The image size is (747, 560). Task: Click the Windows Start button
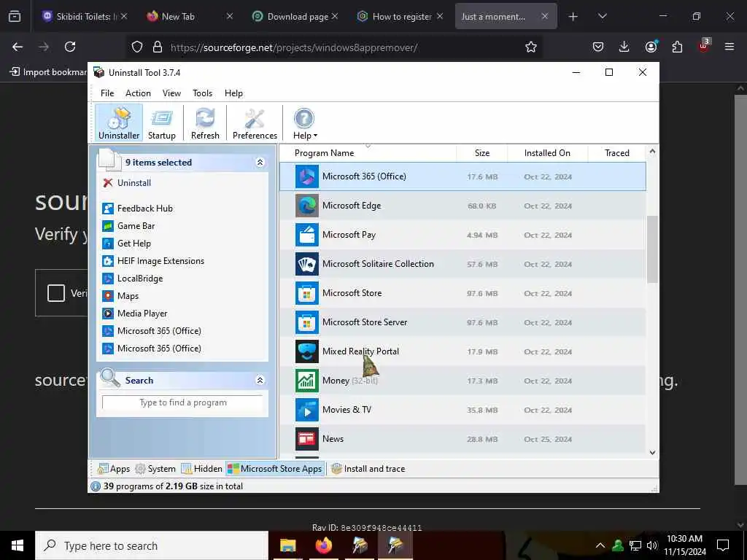click(18, 545)
